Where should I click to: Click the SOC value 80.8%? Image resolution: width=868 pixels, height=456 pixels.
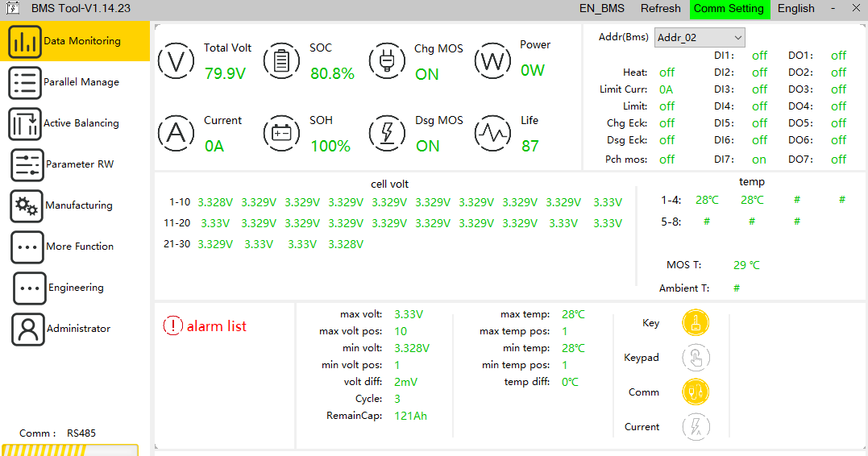(x=332, y=73)
